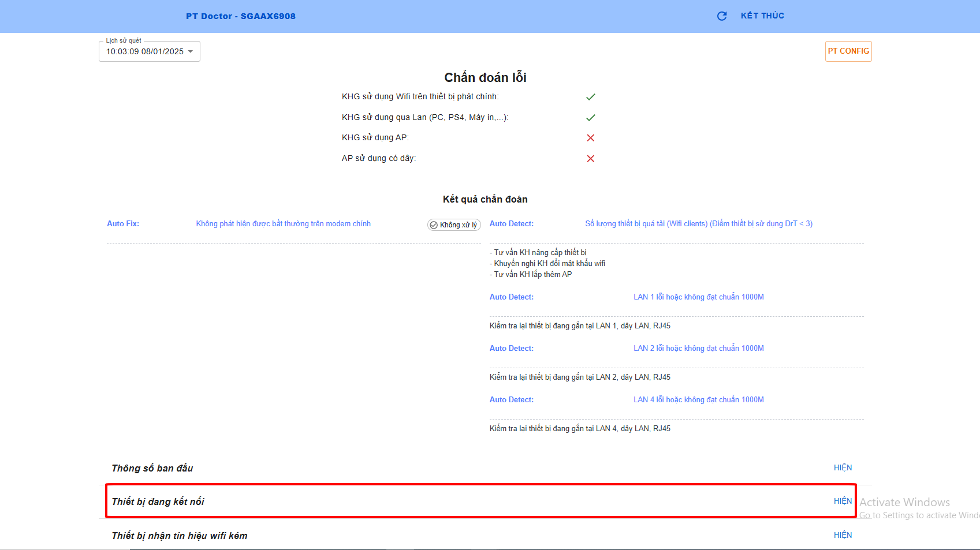This screenshot has height=550, width=980.
Task: Open PT CONFIG
Action: pyautogui.click(x=848, y=51)
